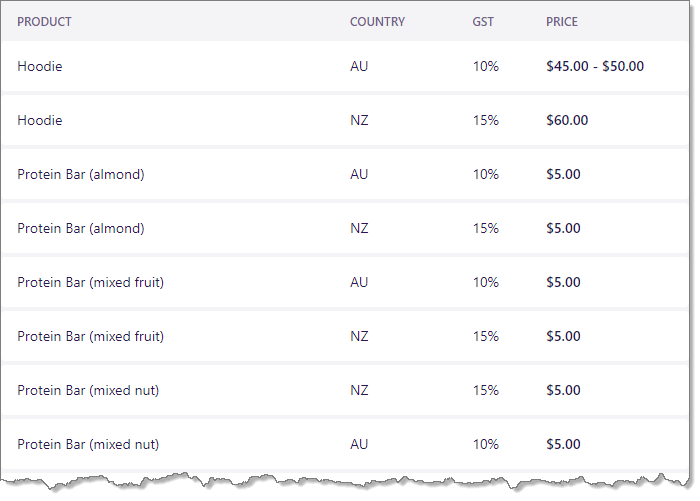Viewport: 700px width, 501px height.
Task: Click the $45.00 - $50.00 price range
Action: point(595,67)
